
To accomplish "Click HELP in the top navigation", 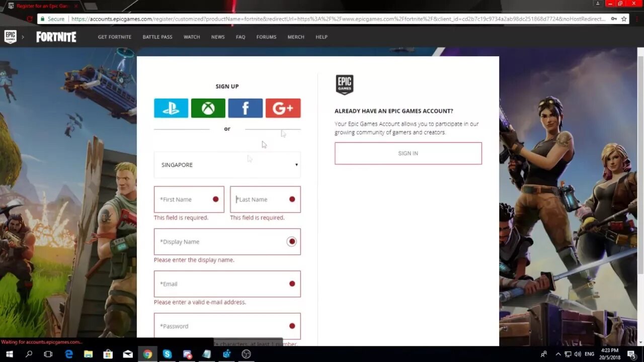I will click(x=321, y=37).
